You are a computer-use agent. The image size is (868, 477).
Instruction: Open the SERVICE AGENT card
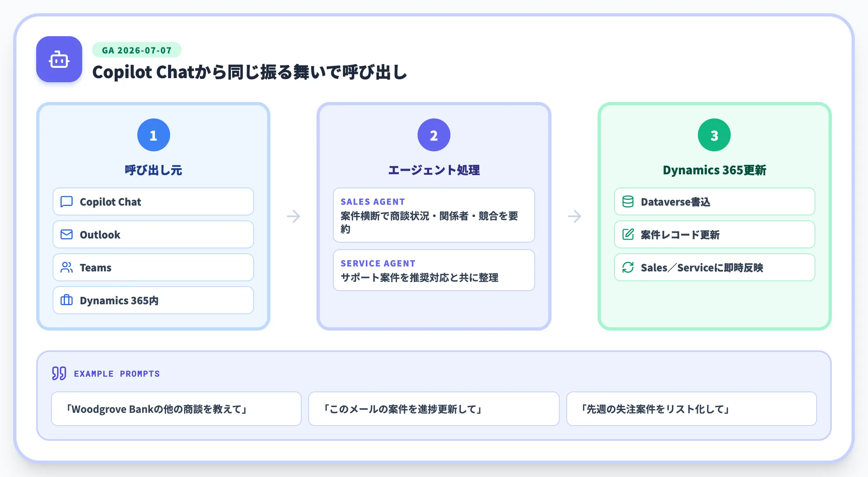click(x=434, y=270)
